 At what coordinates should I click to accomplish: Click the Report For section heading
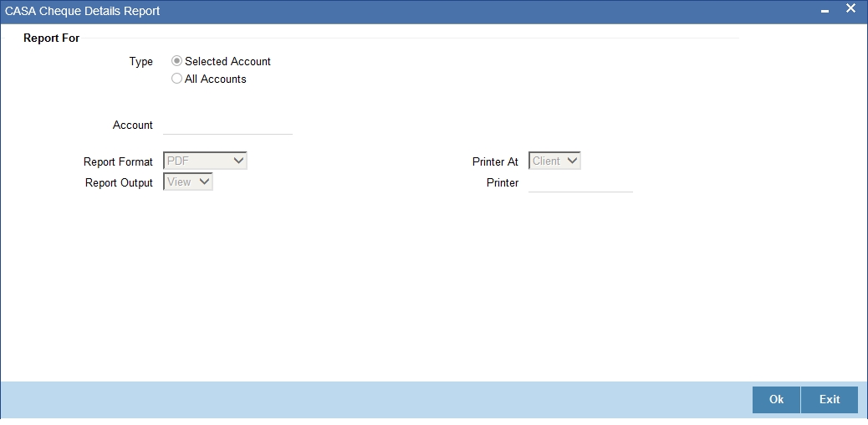[52, 38]
